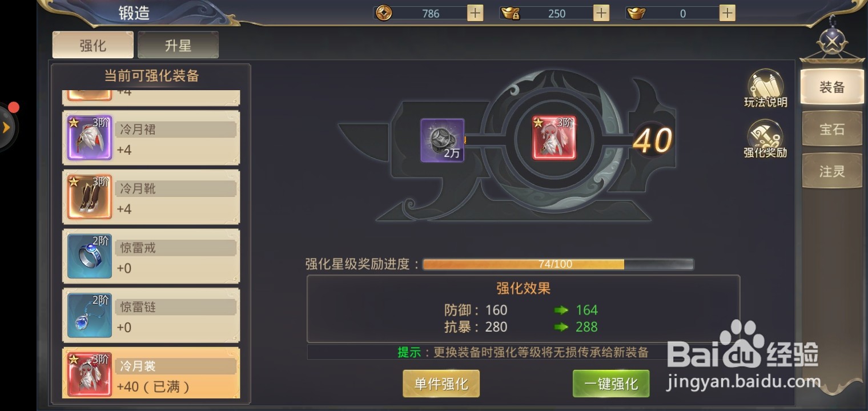Open the 玩法说明 scroll icon
The height and width of the screenshot is (411, 868).
point(765,88)
